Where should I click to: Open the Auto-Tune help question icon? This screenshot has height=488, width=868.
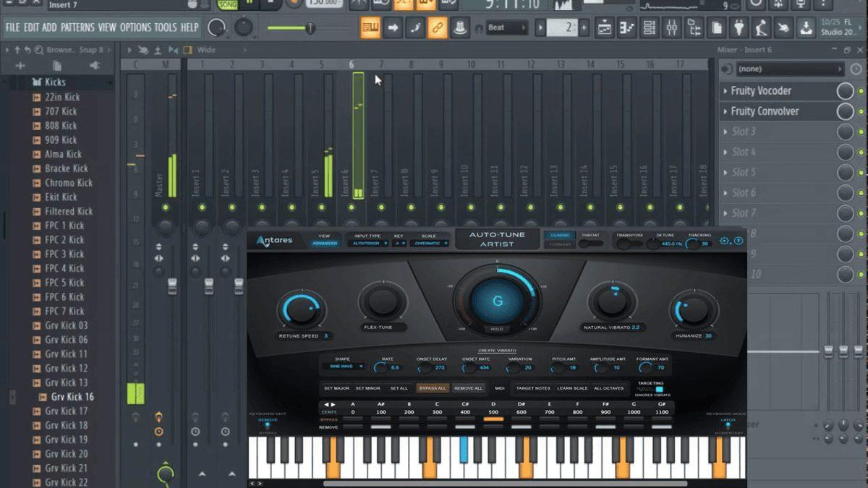[x=739, y=241]
